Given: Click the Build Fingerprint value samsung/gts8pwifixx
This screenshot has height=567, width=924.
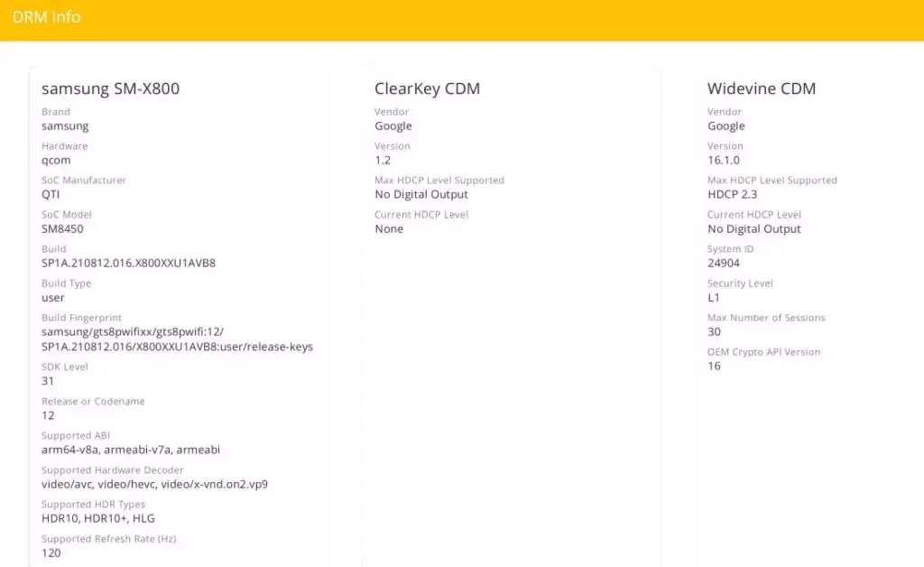Looking at the screenshot, I should [x=177, y=339].
